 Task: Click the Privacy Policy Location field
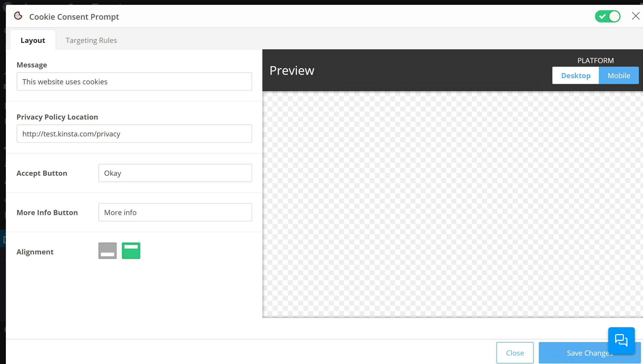click(134, 133)
